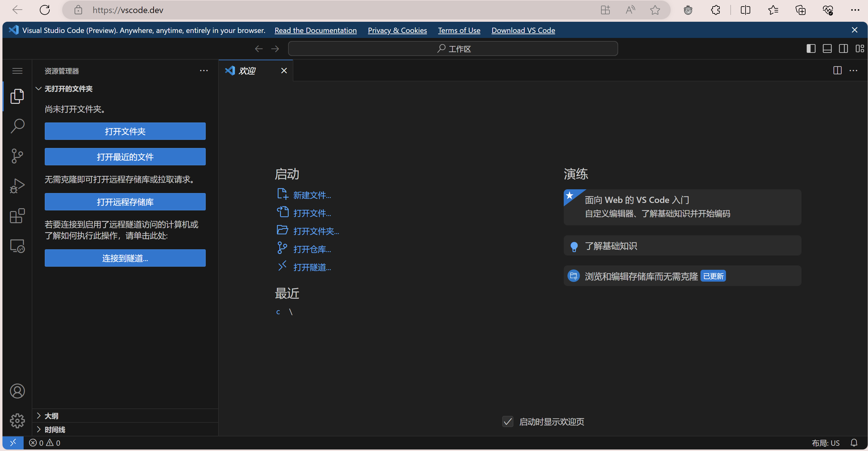This screenshot has height=451, width=868.
Task: Open browser extensions puzzle icon
Action: [x=715, y=10]
